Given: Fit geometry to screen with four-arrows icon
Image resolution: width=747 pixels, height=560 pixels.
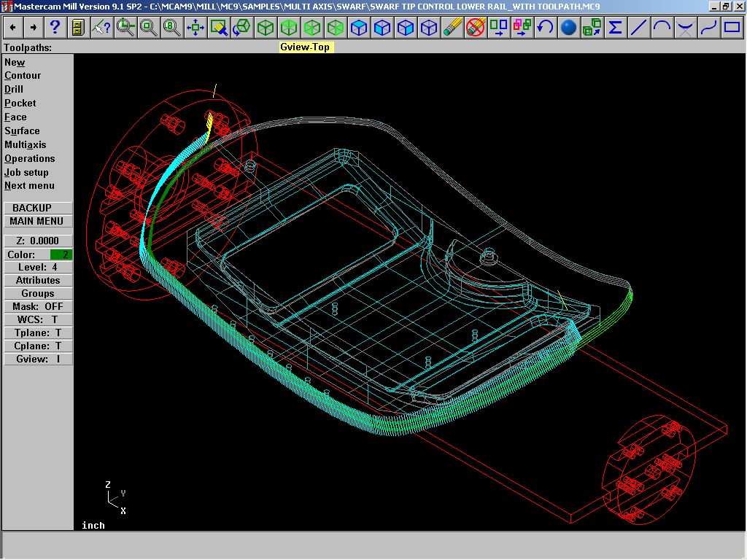Looking at the screenshot, I should pos(195,28).
